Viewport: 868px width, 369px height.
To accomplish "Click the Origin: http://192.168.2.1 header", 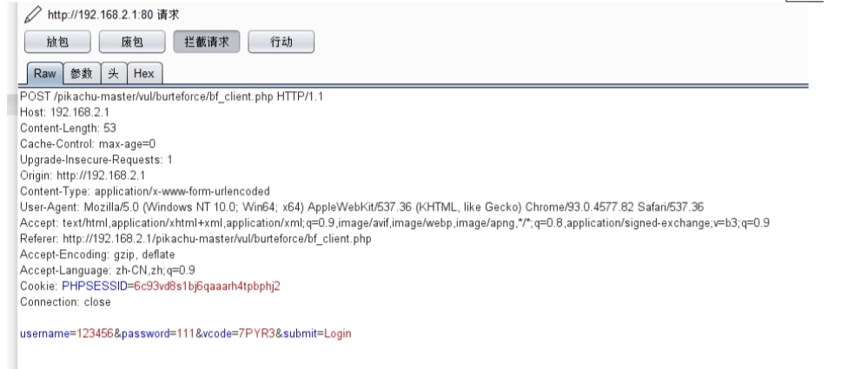I will click(x=83, y=175).
